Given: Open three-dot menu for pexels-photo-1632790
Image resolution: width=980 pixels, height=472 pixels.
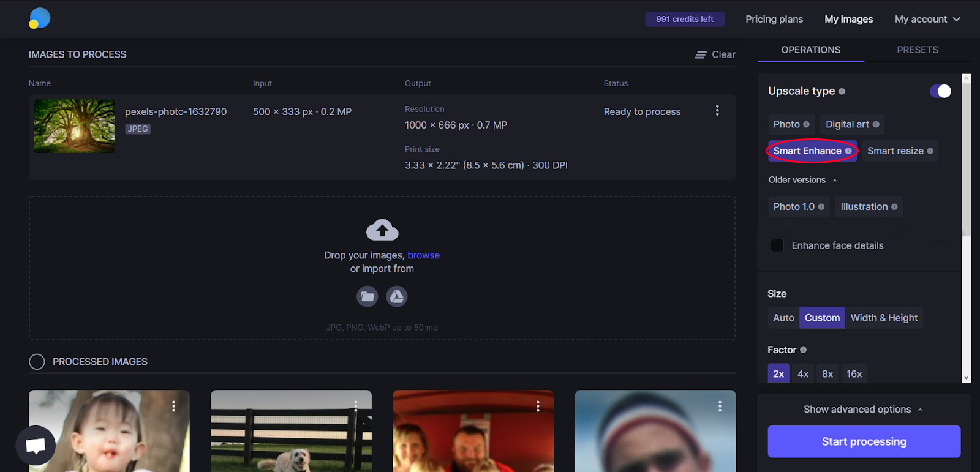Looking at the screenshot, I should pyautogui.click(x=717, y=110).
